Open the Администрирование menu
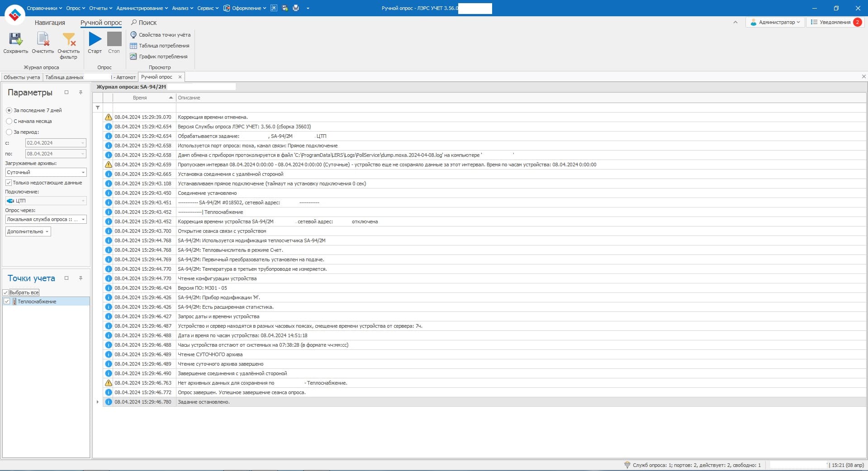 coord(142,8)
